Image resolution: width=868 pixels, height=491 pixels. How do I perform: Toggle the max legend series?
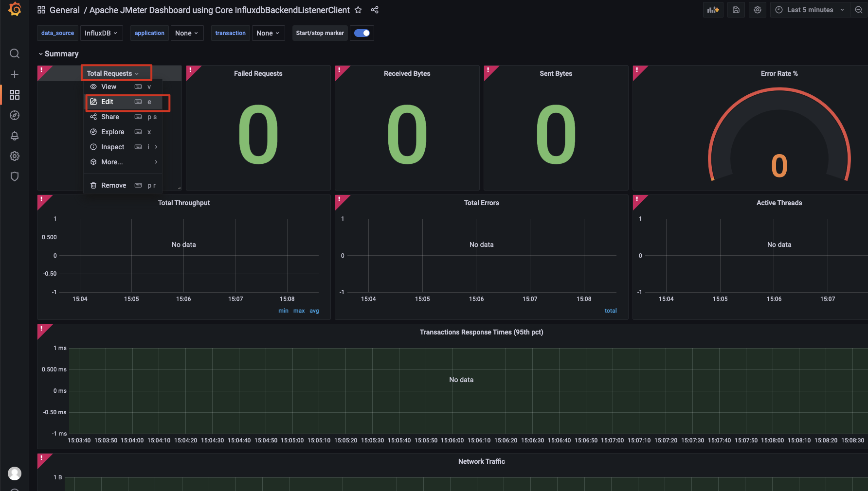[299, 311]
